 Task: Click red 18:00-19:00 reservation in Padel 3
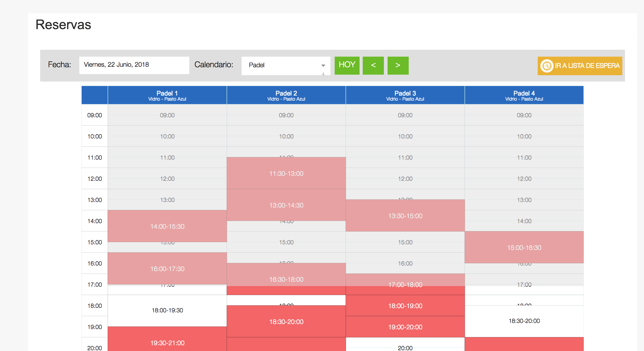click(405, 306)
